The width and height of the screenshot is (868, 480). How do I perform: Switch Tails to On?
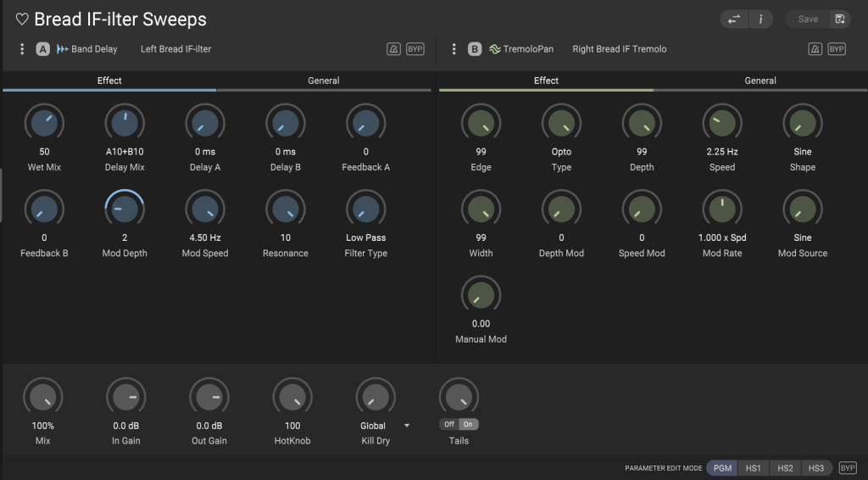(x=468, y=425)
